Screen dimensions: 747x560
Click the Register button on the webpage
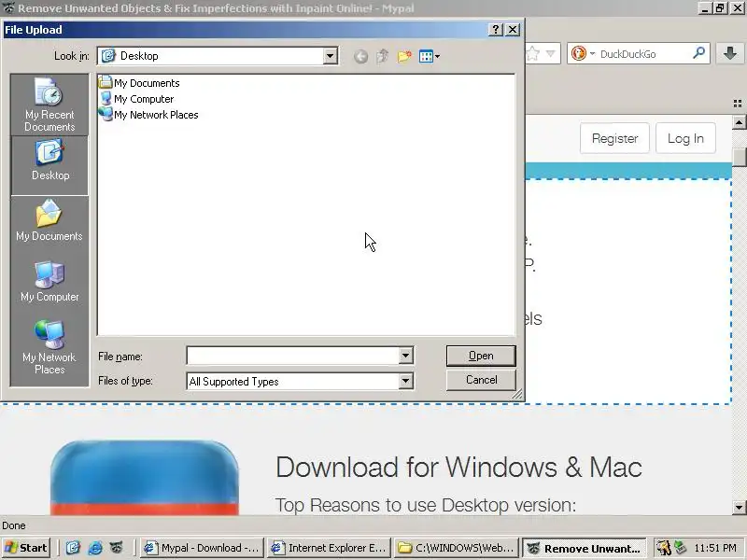tap(614, 138)
